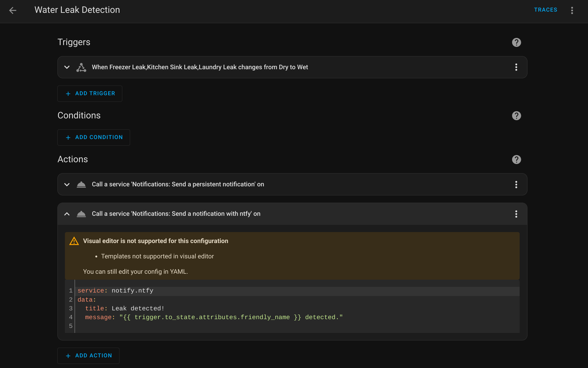Image resolution: width=588 pixels, height=368 pixels.
Task: Click the warning triangle icon
Action: 74,241
